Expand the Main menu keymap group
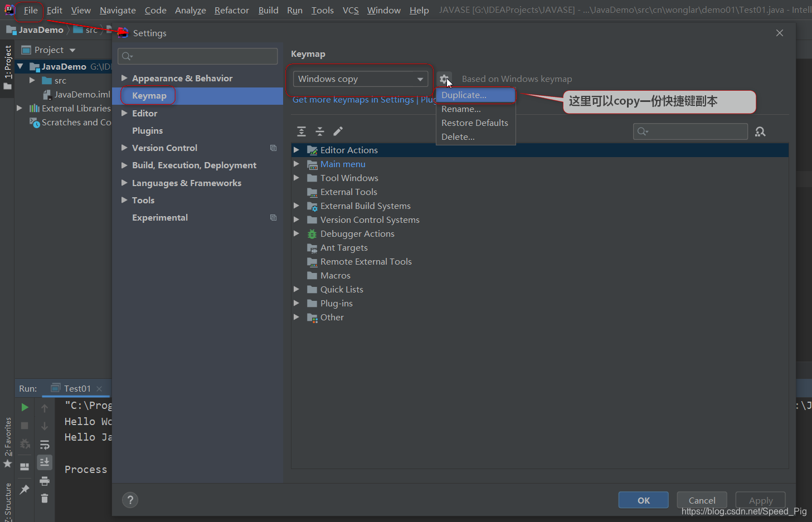 tap(296, 164)
